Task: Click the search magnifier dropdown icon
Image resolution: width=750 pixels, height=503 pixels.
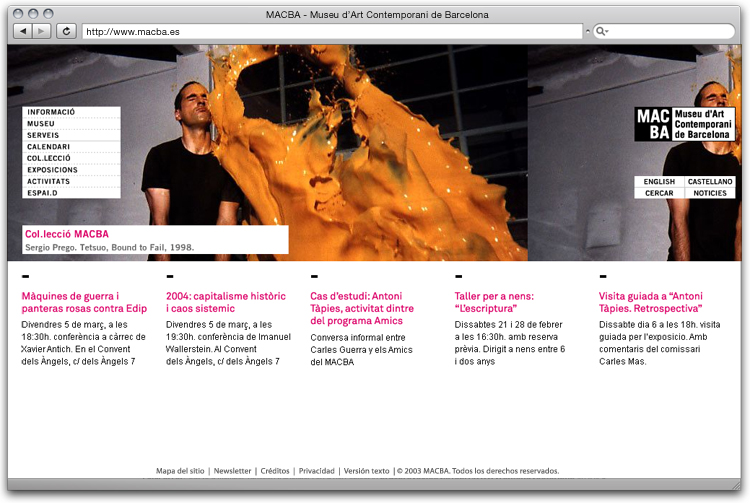Action: 603,32
